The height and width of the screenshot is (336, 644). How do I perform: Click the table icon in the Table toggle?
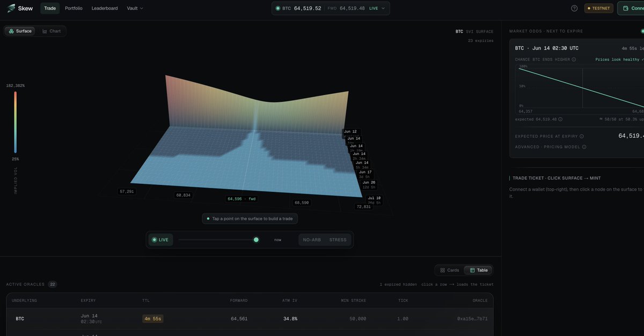[472, 270]
